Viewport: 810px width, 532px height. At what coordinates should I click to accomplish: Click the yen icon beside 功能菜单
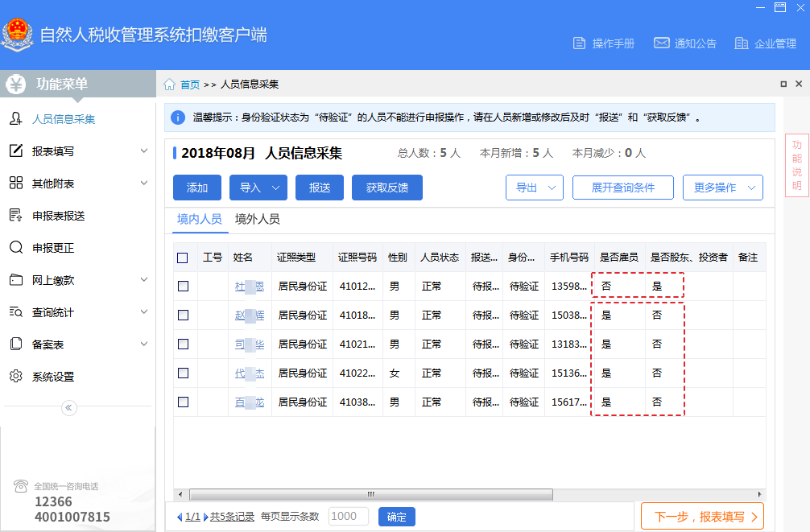tap(16, 85)
